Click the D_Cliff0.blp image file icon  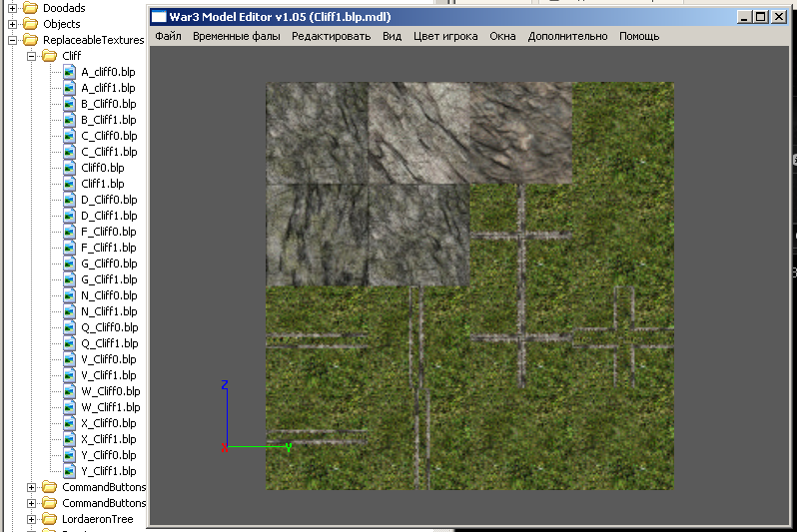pyautogui.click(x=70, y=200)
